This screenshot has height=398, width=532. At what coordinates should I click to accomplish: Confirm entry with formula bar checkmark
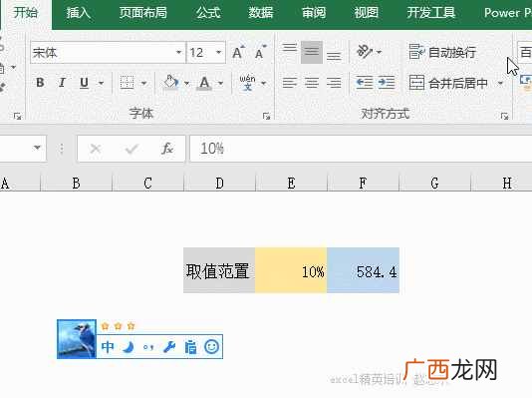click(x=132, y=149)
